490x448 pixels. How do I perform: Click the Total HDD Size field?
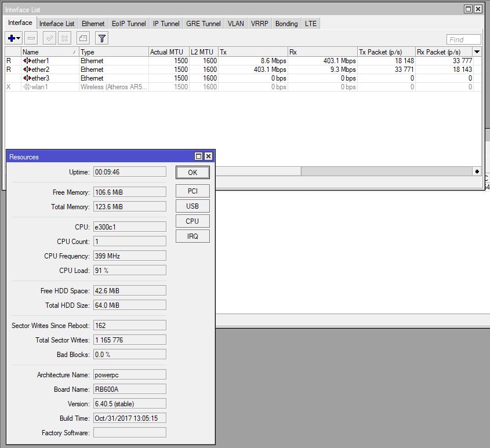(x=130, y=305)
